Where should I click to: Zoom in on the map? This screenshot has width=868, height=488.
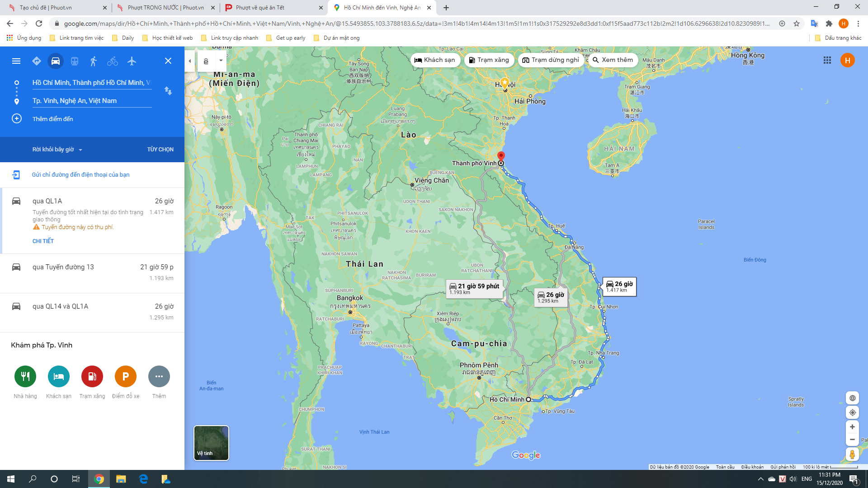pyautogui.click(x=852, y=427)
